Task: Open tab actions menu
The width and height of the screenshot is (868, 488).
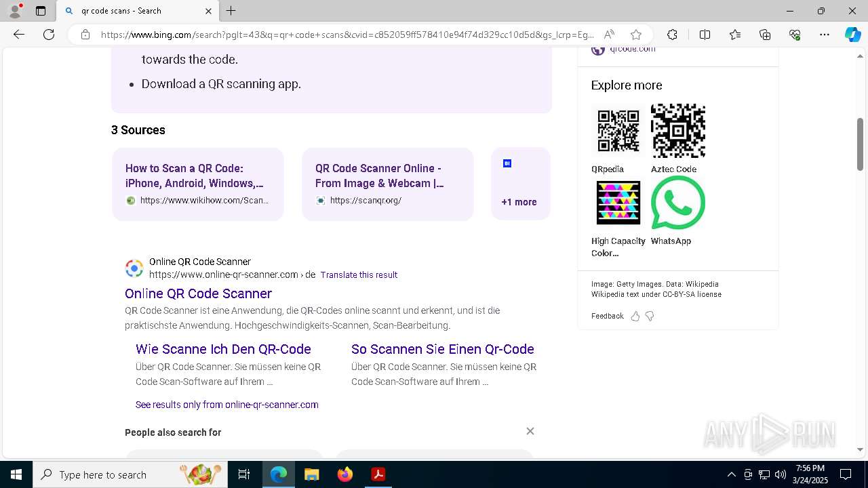Action: (41, 11)
